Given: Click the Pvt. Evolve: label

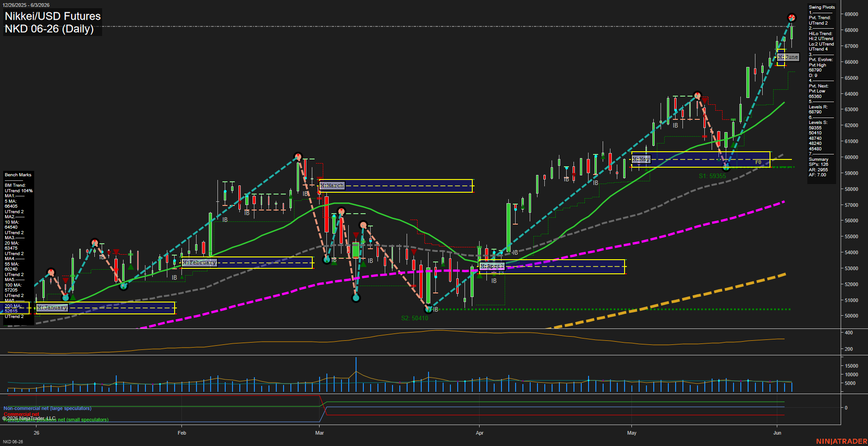Looking at the screenshot, I should 821,60.
